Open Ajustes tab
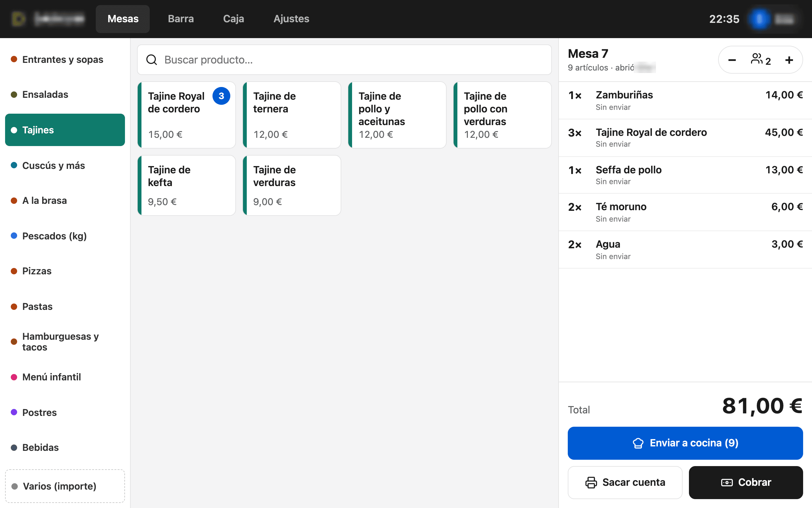Image resolution: width=812 pixels, height=508 pixels. (x=291, y=19)
